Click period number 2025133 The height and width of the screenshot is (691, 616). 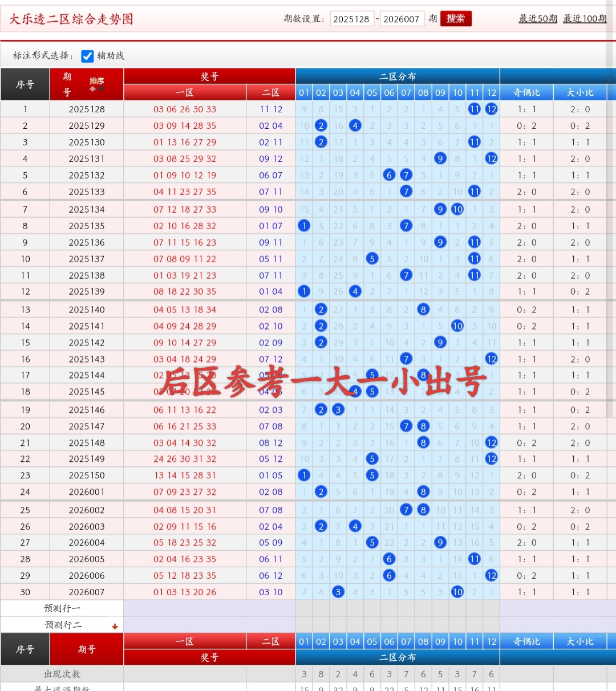87,192
